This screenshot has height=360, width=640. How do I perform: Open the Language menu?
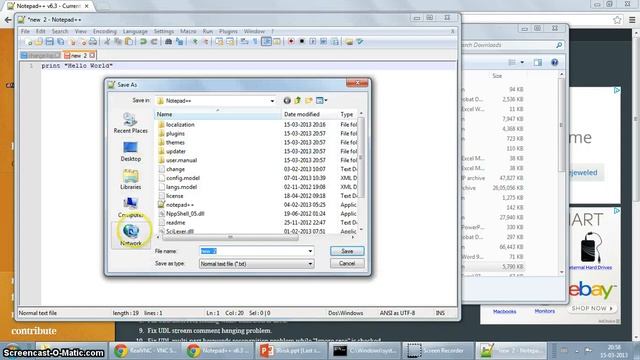pyautogui.click(x=135, y=31)
